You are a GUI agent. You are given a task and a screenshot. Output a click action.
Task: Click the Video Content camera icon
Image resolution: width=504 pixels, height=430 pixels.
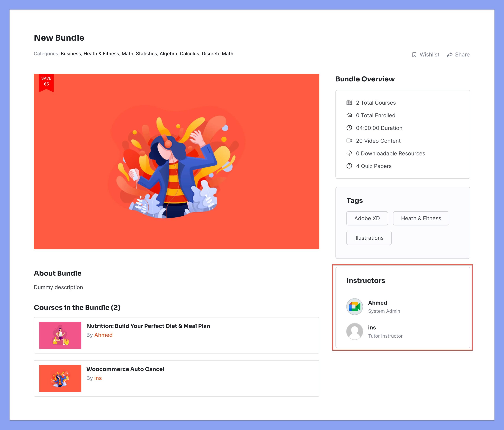tap(349, 140)
